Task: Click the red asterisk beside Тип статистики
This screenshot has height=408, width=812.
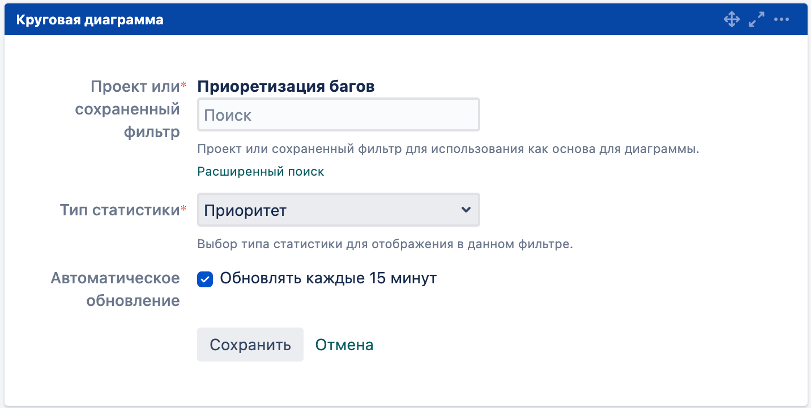Action: [x=183, y=208]
